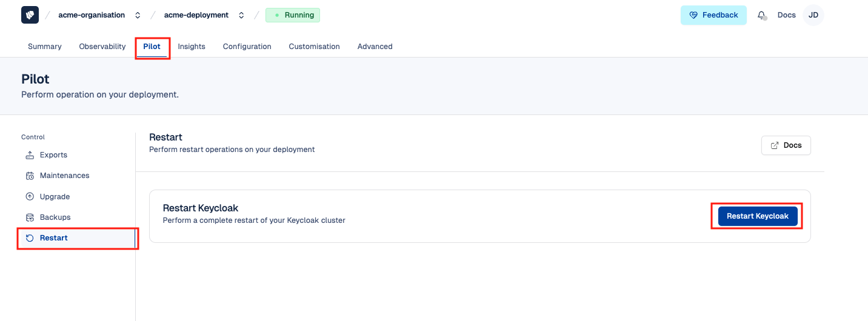Viewport: 868px width, 321px height.
Task: Click 'Perform restart operations on your deployment' text
Action: click(x=232, y=150)
